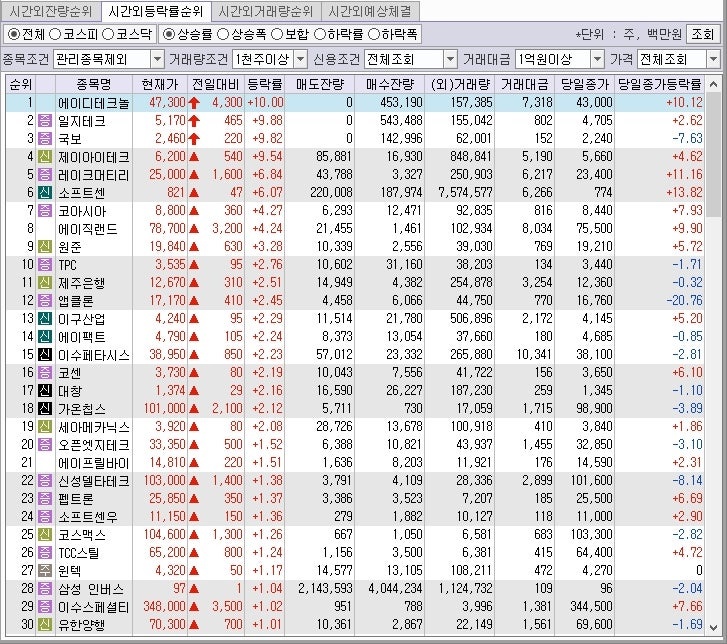This screenshot has height=644, width=727.
Task: Click 증 badge icon next to TPC
Action: [x=45, y=265]
